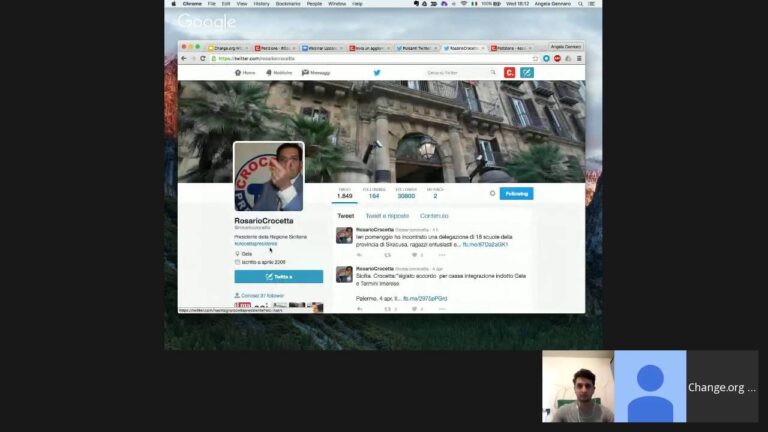Like the Siracusa delegation tweet
Image resolution: width=768 pixels, height=432 pixels.
[414, 255]
